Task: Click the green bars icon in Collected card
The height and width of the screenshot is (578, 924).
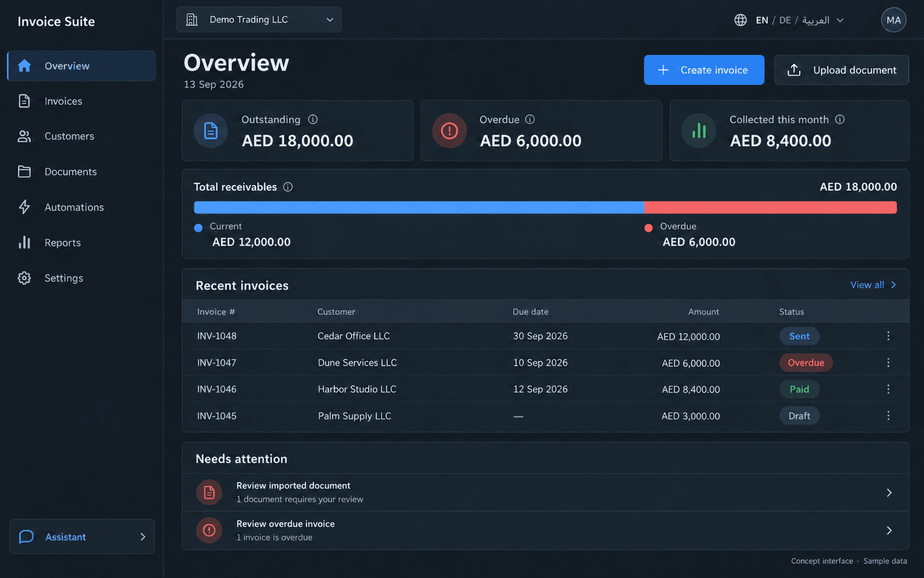Action: [x=699, y=131]
